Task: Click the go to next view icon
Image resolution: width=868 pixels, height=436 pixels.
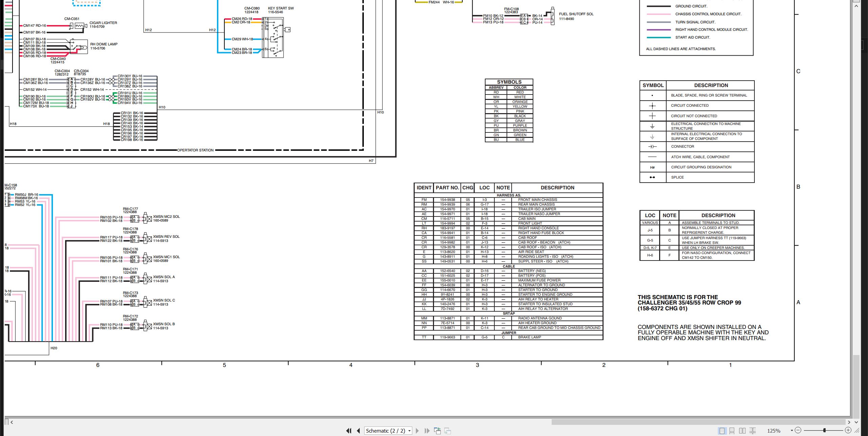Action: 448,431
